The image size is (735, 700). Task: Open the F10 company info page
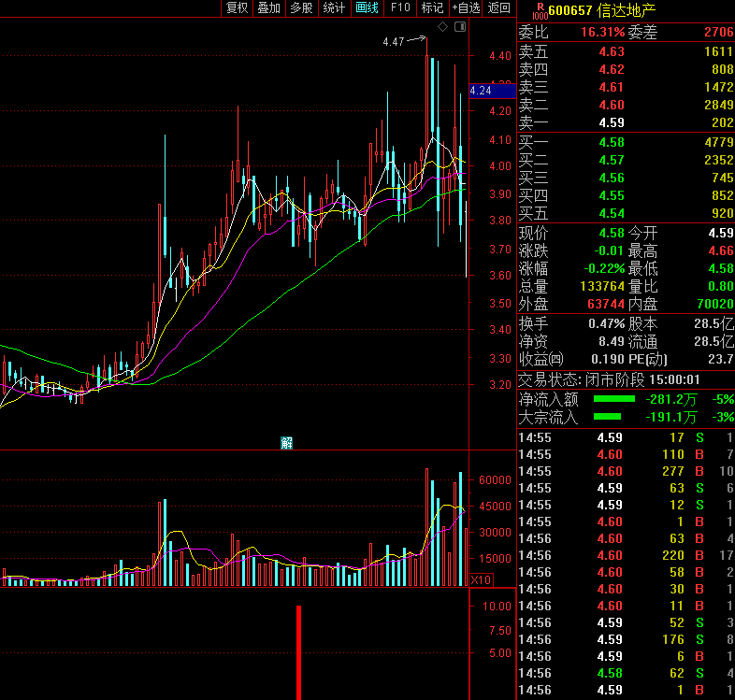point(400,8)
